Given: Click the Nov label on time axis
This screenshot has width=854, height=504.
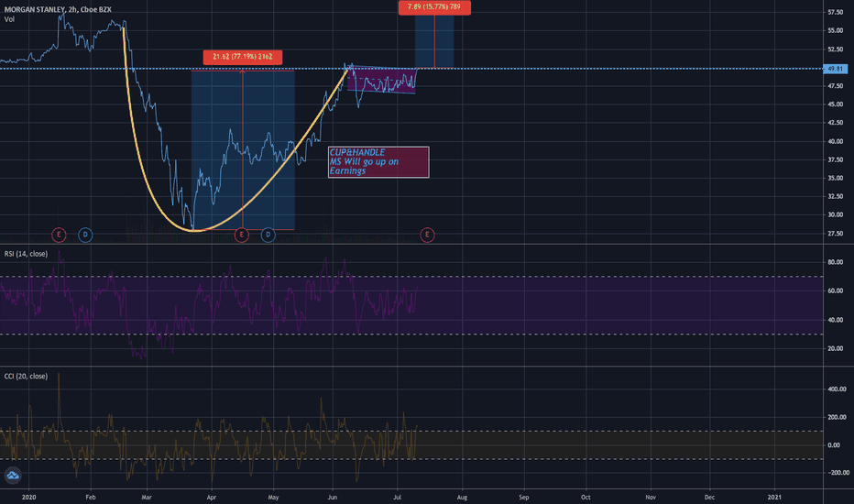Looking at the screenshot, I should (x=651, y=497).
